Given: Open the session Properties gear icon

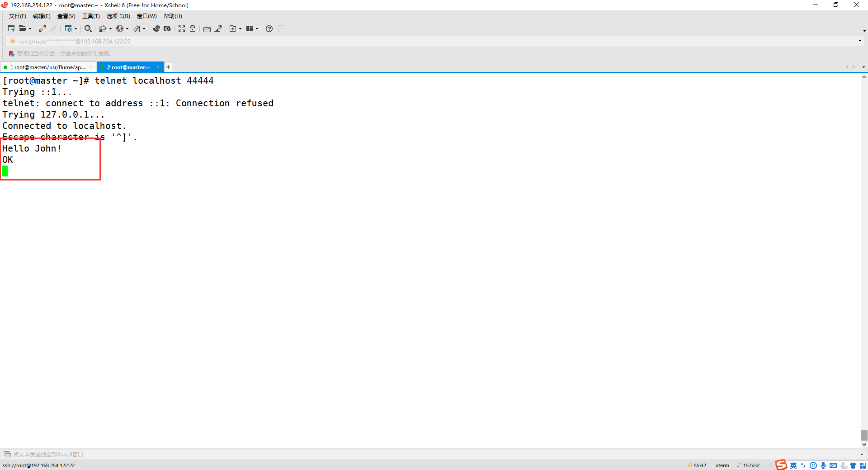Looking at the screenshot, I should point(68,28).
